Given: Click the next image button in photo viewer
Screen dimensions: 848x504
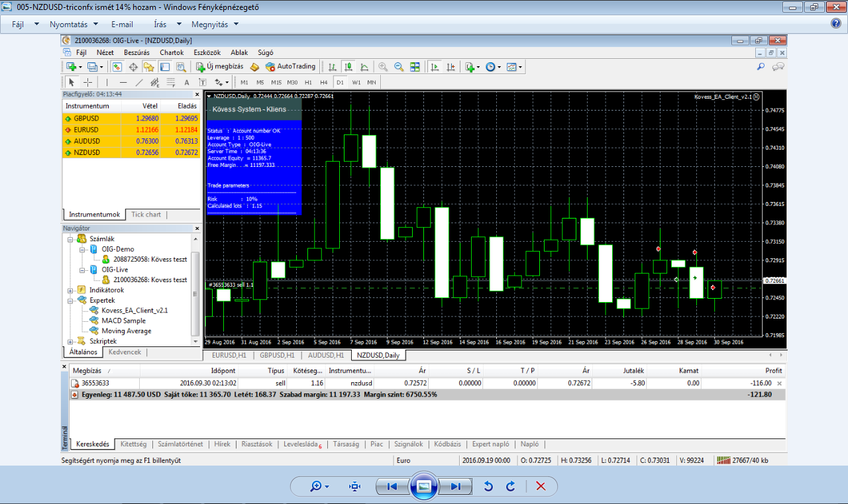Looking at the screenshot, I should (x=455, y=486).
